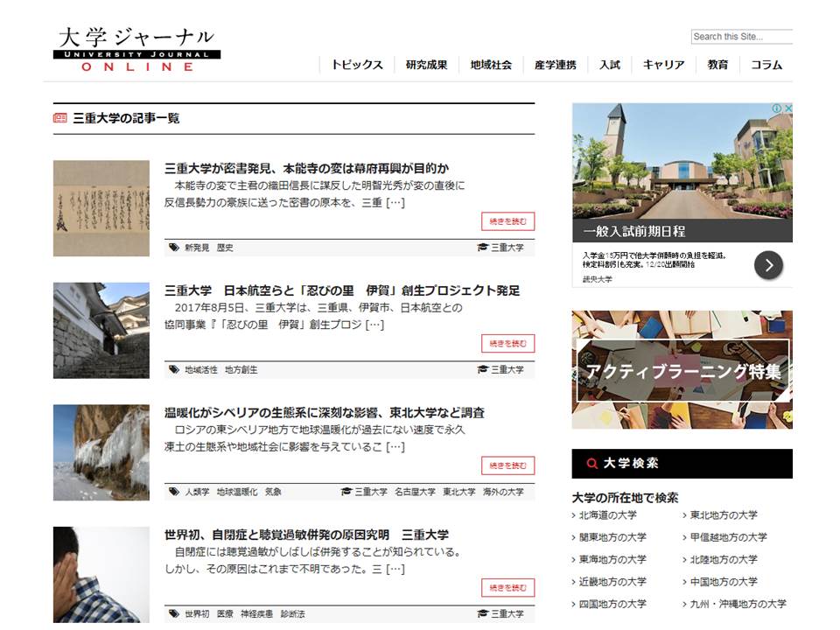Click the tag icon next to 新発見
840x630 pixels.
tap(173, 248)
